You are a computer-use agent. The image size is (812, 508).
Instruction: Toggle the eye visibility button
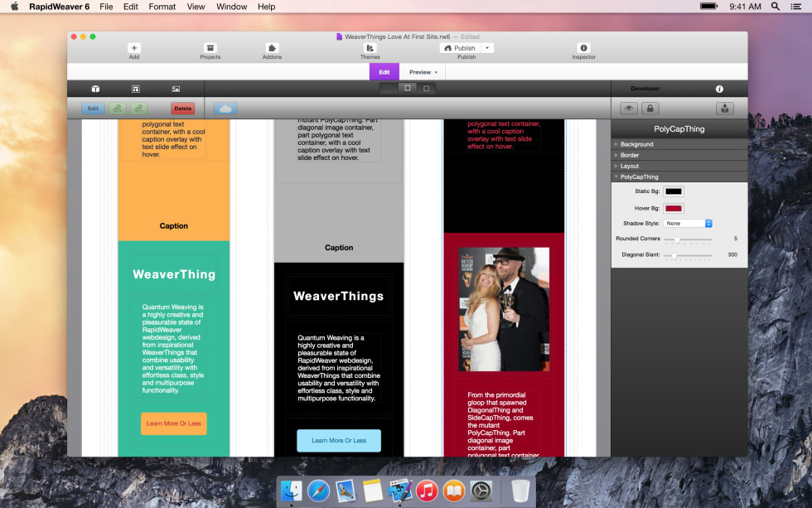[629, 109]
